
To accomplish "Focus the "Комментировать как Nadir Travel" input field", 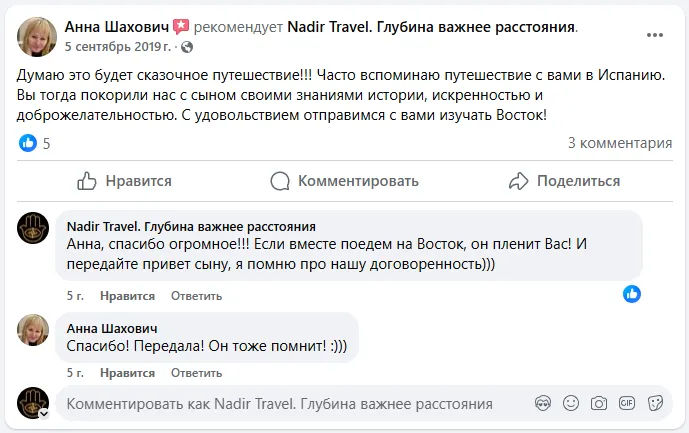I will [290, 404].
